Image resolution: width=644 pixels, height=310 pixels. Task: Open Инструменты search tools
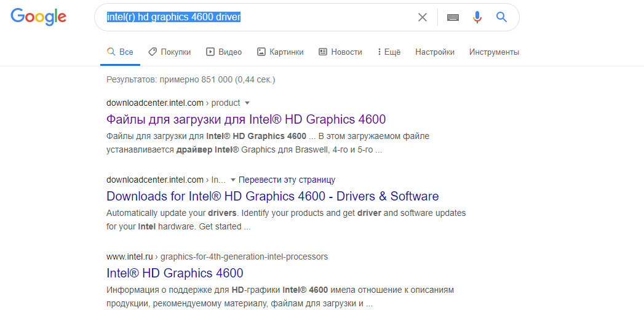[494, 52]
